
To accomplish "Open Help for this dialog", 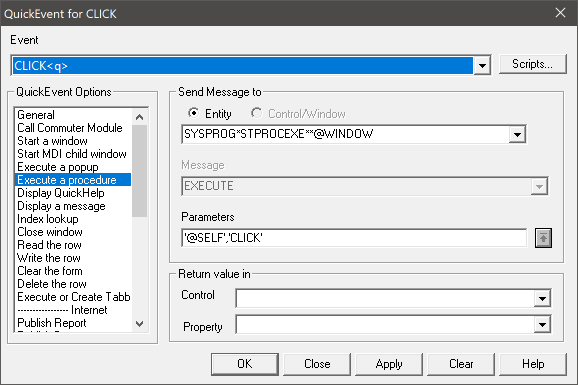I will point(533,364).
